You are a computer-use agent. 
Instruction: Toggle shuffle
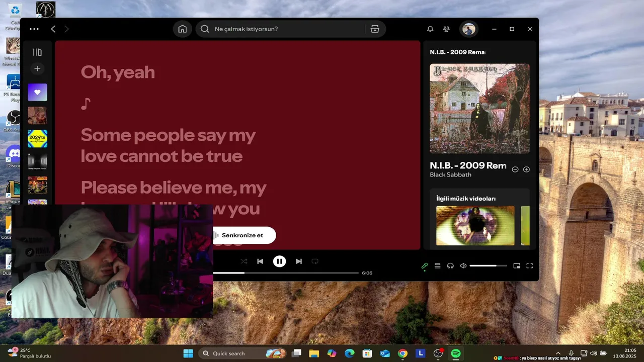coord(244,261)
